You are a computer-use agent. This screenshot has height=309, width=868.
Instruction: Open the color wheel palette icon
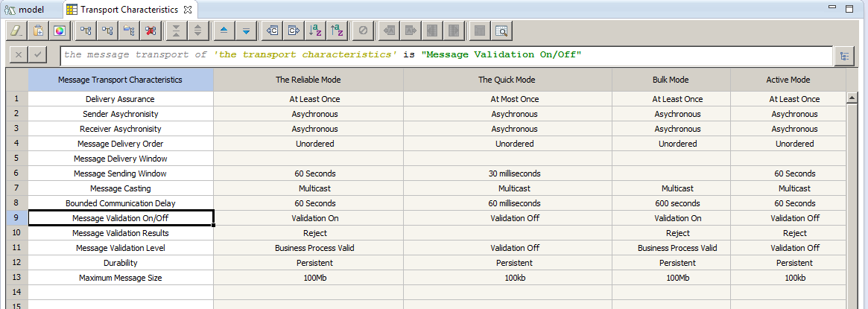click(59, 31)
